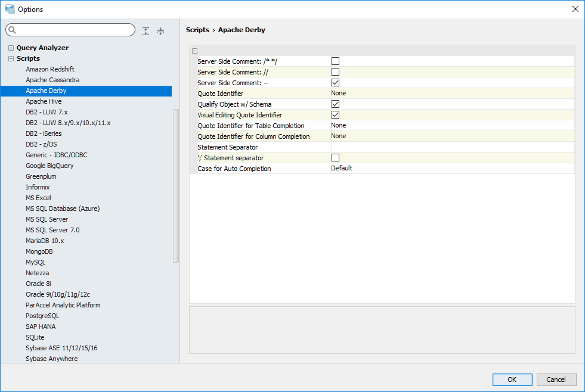Click the search magnifier icon
This screenshot has width=585, height=392.
13,30
